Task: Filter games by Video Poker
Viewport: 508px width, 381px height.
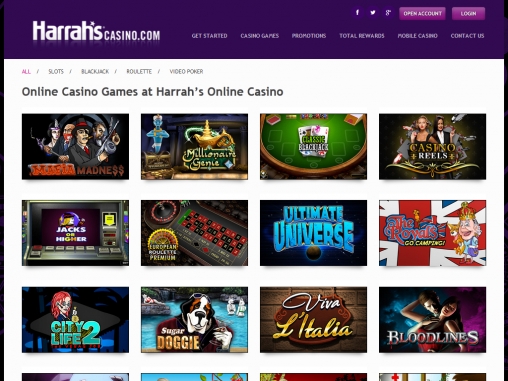Action: [186, 71]
